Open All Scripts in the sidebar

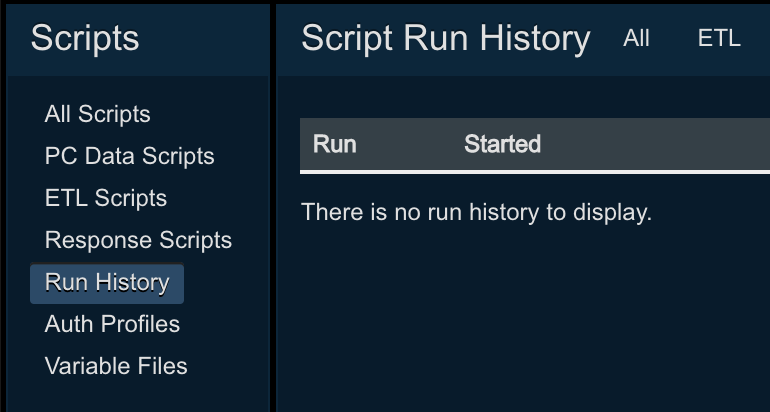(x=97, y=114)
